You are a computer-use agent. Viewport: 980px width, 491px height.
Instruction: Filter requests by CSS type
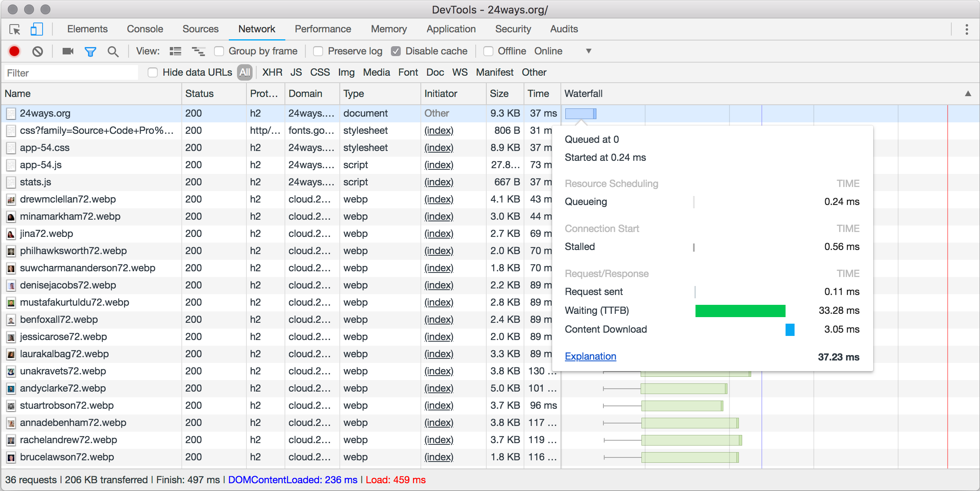point(320,72)
